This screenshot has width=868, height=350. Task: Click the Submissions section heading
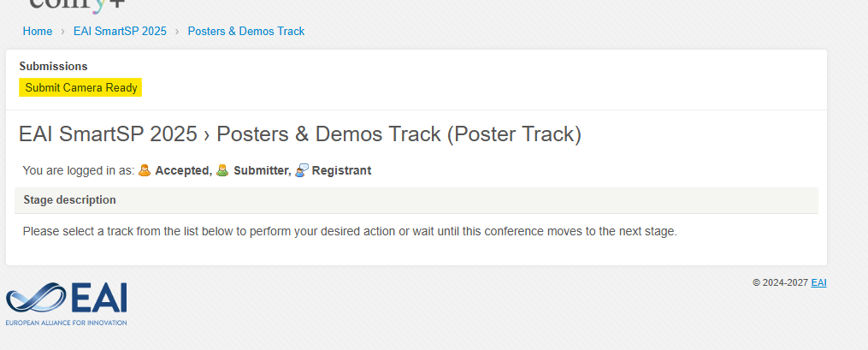pos(53,66)
